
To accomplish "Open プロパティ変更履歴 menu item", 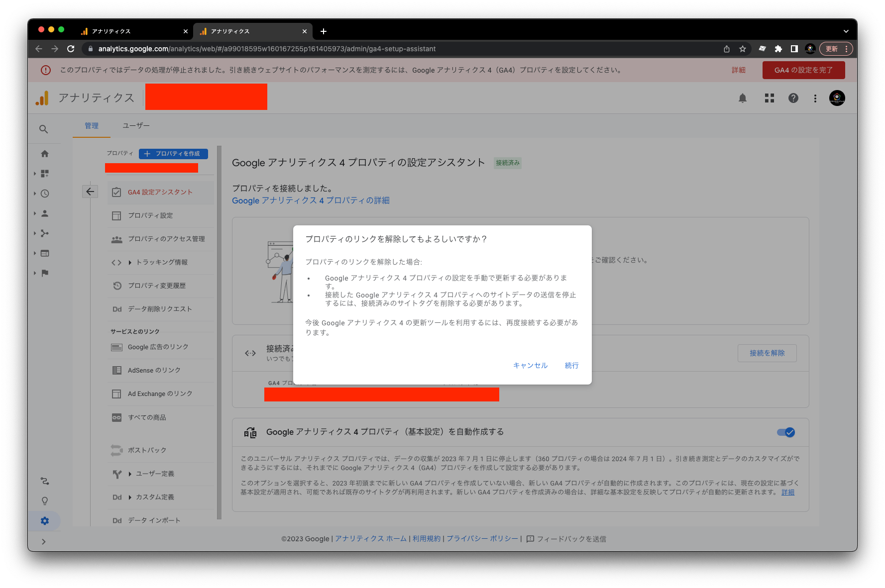I will [160, 286].
